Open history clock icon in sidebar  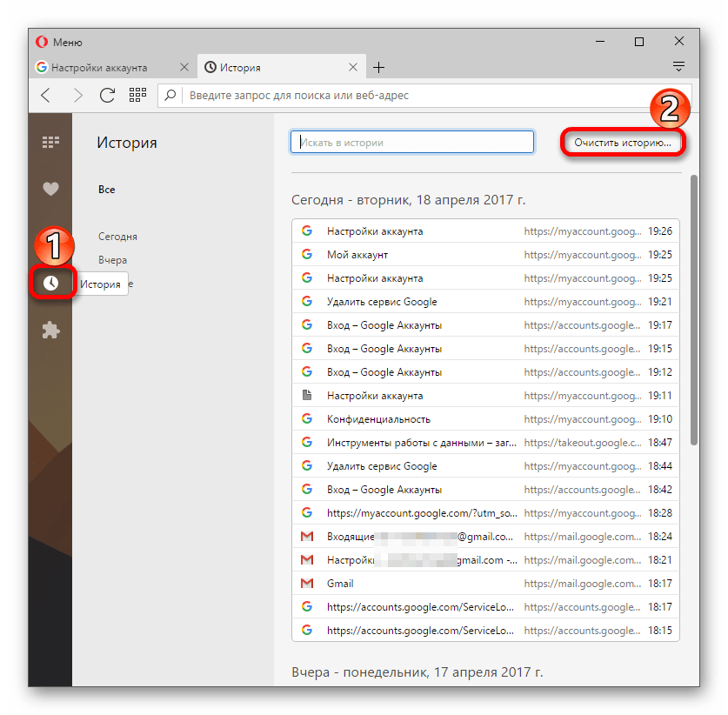(x=51, y=283)
